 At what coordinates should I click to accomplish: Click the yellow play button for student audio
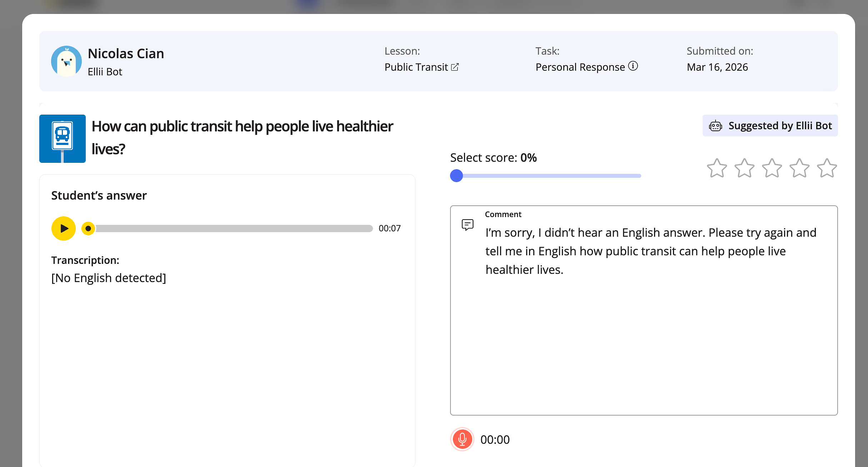[x=63, y=228]
